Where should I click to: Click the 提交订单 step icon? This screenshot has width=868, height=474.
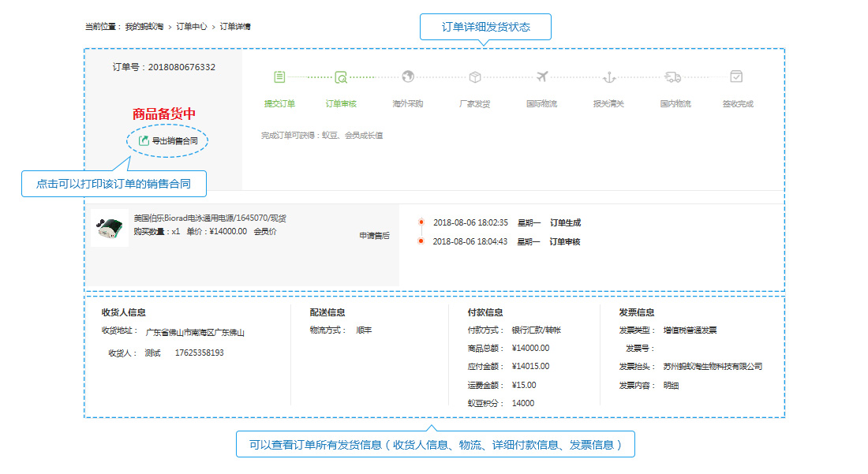pyautogui.click(x=279, y=77)
